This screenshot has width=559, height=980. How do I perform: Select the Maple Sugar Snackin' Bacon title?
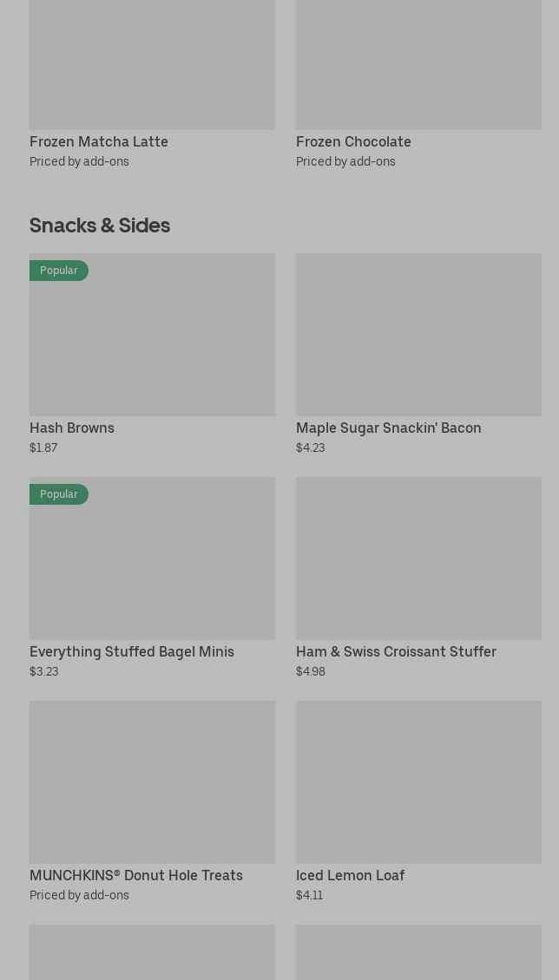point(388,428)
